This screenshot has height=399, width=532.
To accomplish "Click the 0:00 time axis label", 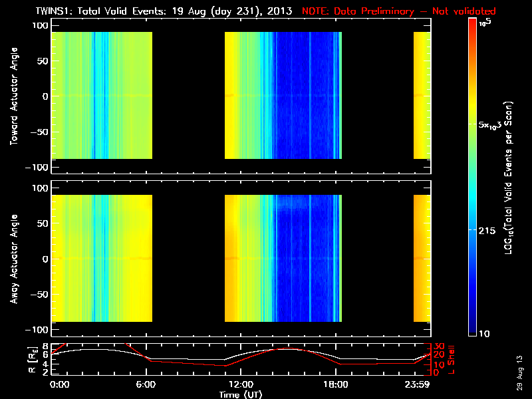I will pos(59,384).
